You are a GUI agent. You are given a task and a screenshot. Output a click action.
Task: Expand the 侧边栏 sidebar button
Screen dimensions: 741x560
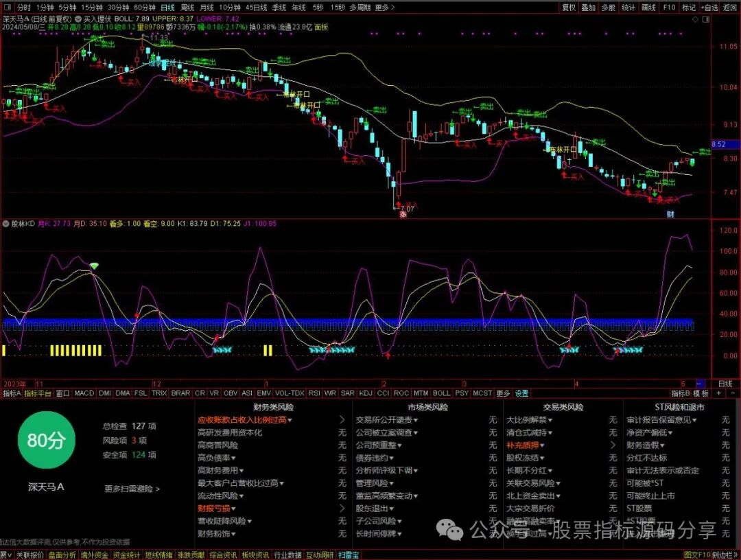(725, 555)
